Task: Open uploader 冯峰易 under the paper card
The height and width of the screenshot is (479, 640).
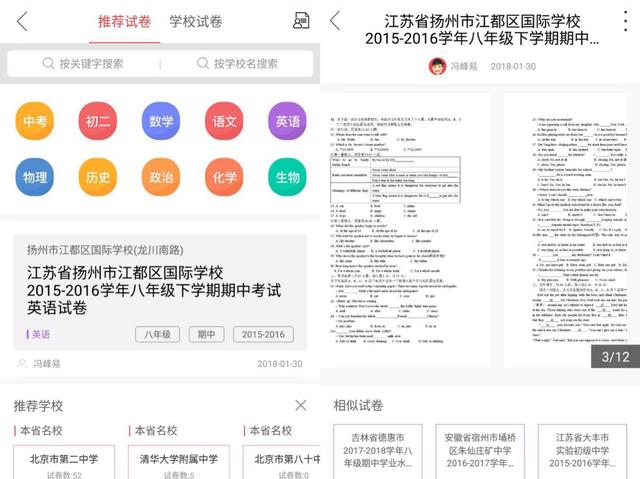Action: tap(39, 364)
